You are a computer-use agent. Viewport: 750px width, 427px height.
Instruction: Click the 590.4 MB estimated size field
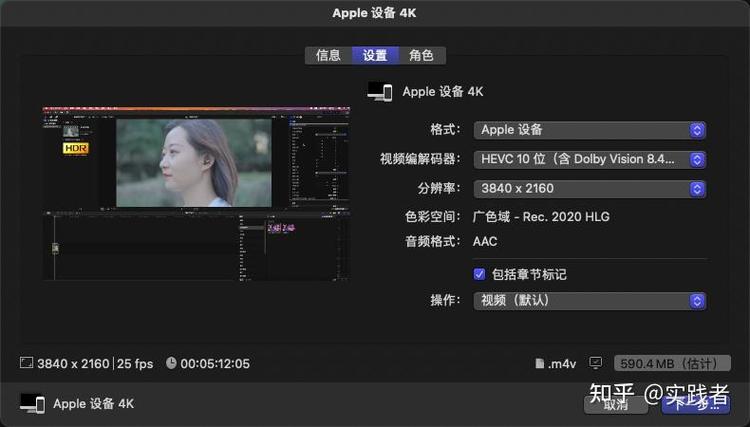click(672, 363)
